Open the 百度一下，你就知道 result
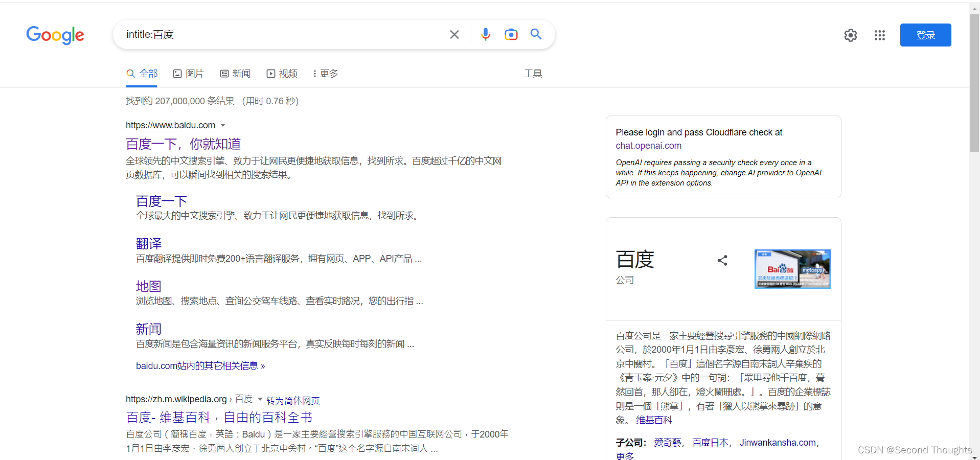 pos(183,144)
